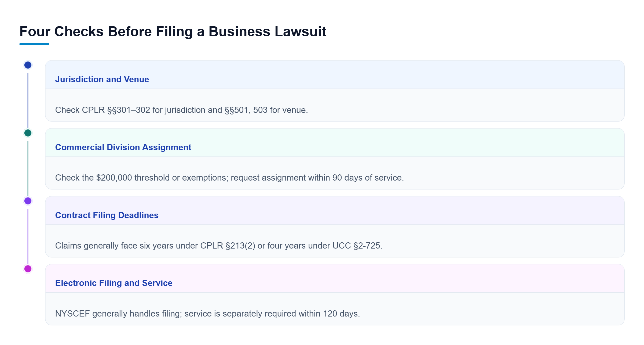Select the 'Contract Filing Deadlines' heading

pyautogui.click(x=107, y=215)
